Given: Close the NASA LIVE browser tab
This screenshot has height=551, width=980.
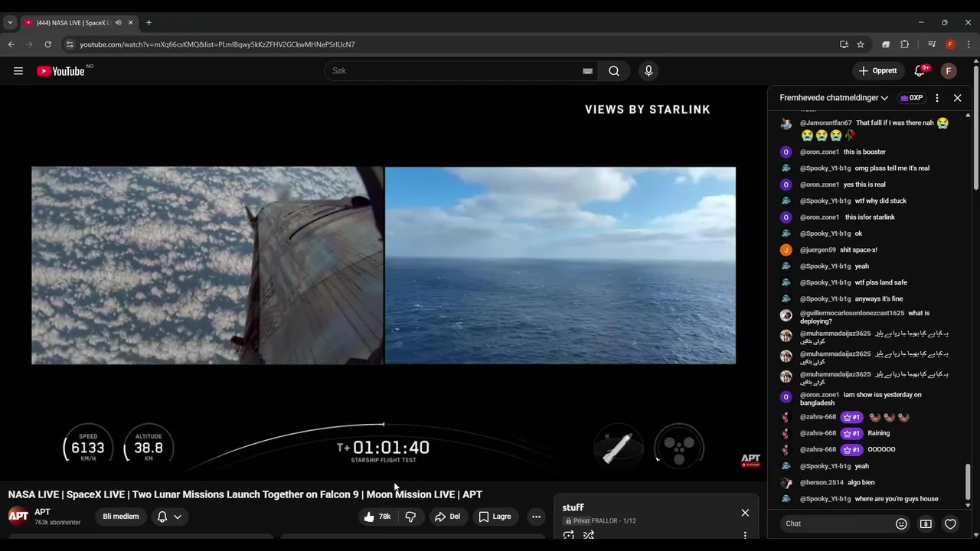Looking at the screenshot, I should 131,22.
